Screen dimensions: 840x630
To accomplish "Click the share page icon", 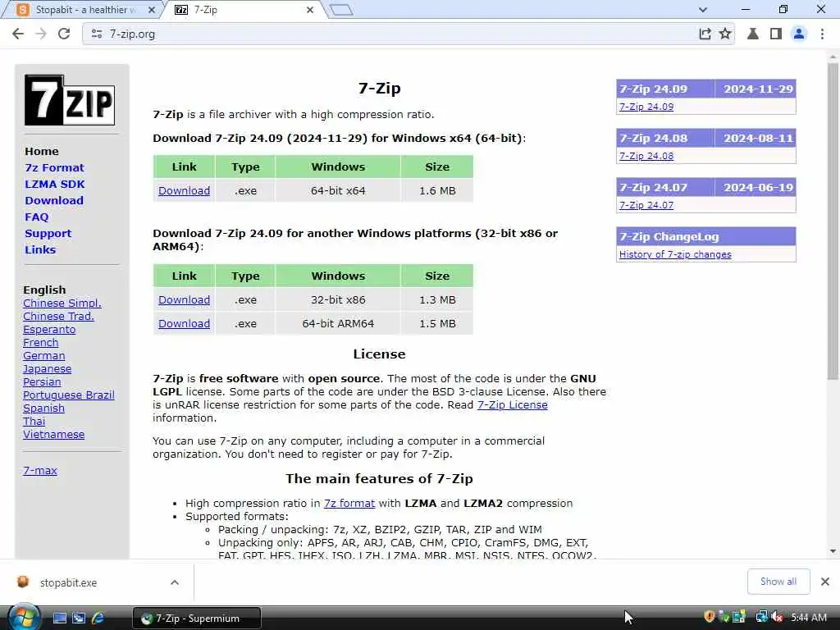I will (x=705, y=34).
